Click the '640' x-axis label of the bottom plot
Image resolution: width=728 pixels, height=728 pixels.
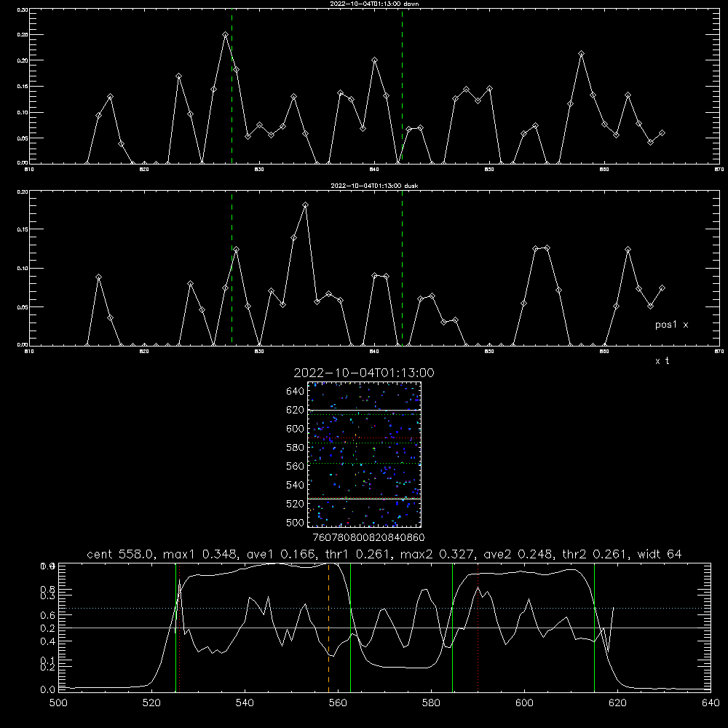click(x=711, y=703)
